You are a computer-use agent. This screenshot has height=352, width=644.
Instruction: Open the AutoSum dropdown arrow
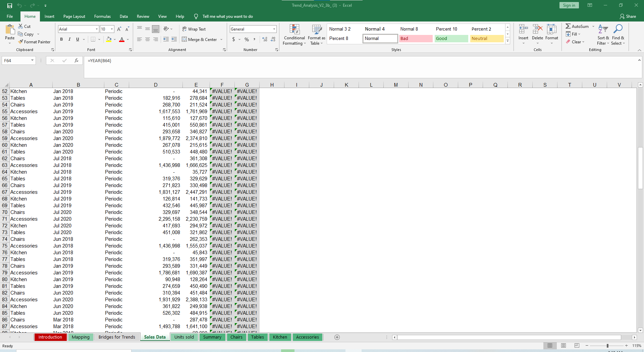(x=593, y=26)
